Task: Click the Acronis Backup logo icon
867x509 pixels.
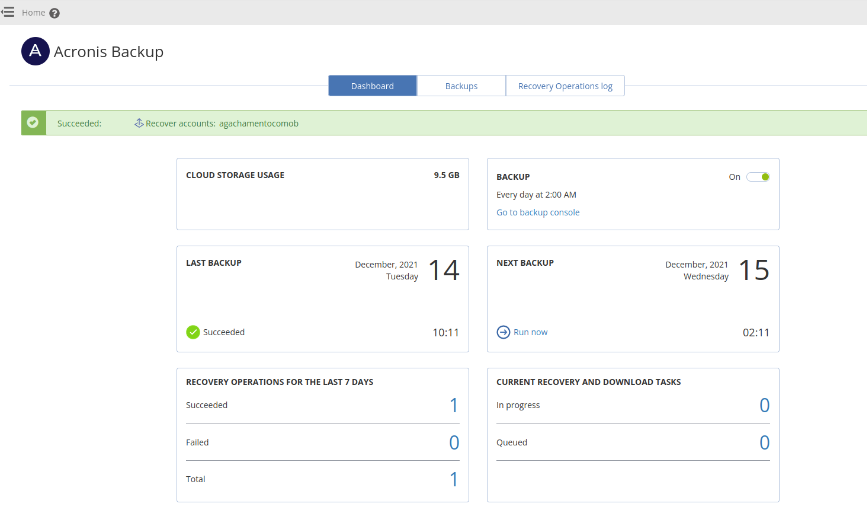Action: tap(35, 51)
